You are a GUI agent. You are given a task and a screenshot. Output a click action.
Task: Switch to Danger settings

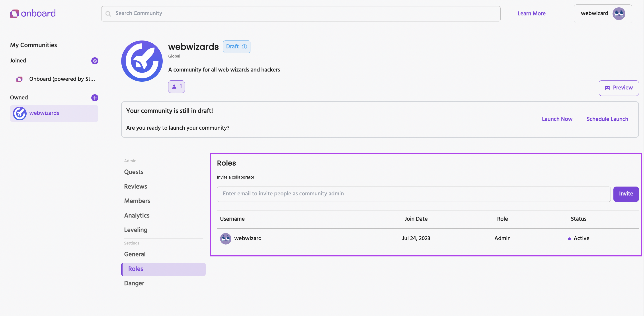click(x=134, y=283)
